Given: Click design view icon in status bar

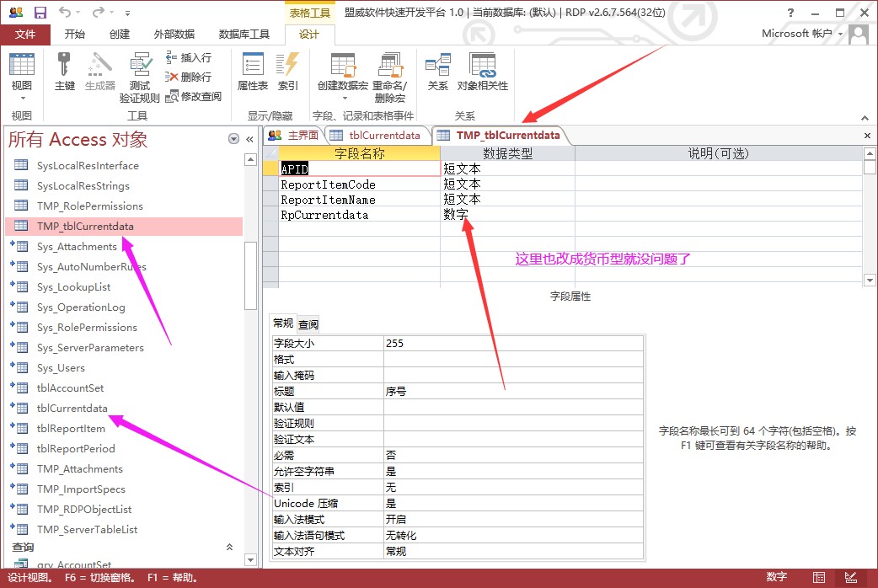Looking at the screenshot, I should coord(850,577).
